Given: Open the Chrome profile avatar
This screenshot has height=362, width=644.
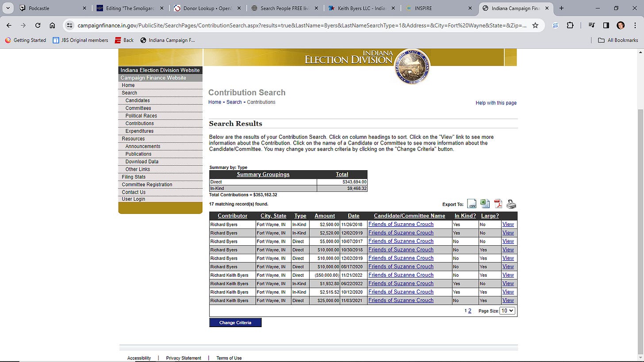Looking at the screenshot, I should coord(621,25).
